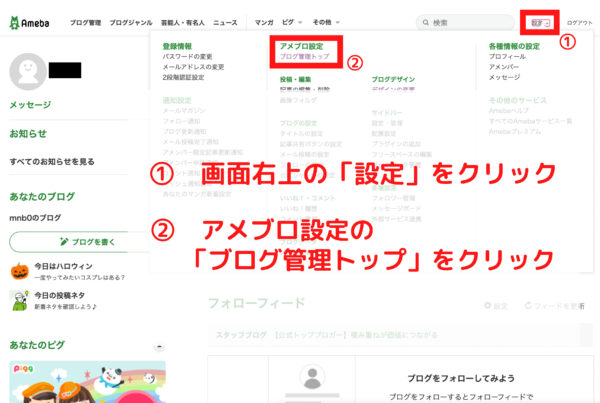Viewport: 600px width, 403px height.
Task: Click the 投稿・編集 menu heading
Action: click(295, 80)
